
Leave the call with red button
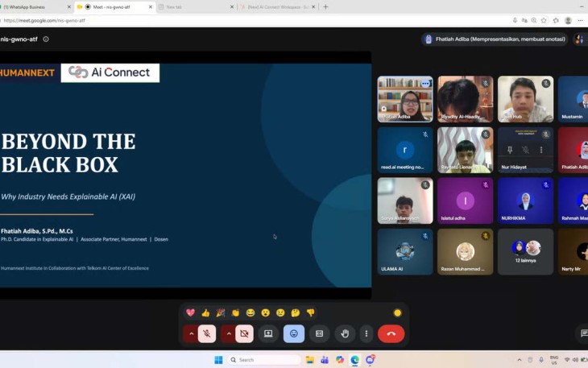coord(391,333)
